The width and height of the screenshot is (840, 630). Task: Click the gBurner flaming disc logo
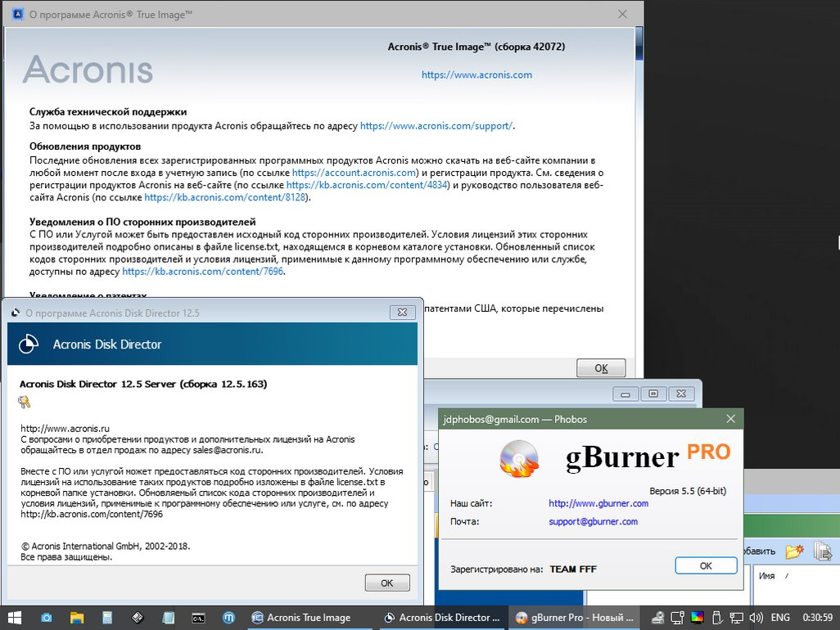pos(519,459)
